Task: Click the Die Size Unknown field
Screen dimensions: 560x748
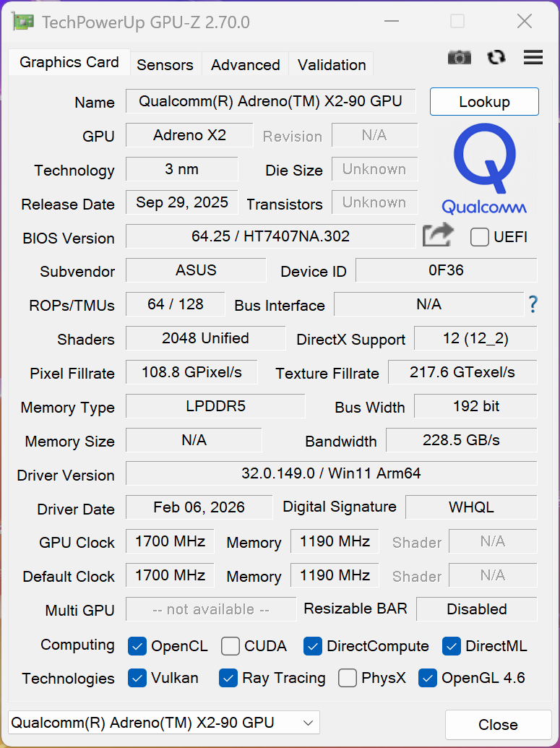Action: [x=374, y=169]
